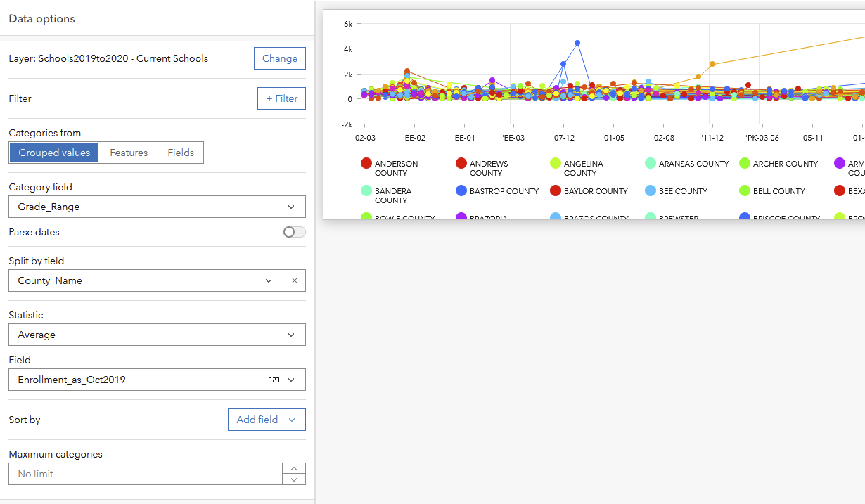865x504 pixels.
Task: Click the blue peak data point near '07-12
Action: tap(578, 42)
